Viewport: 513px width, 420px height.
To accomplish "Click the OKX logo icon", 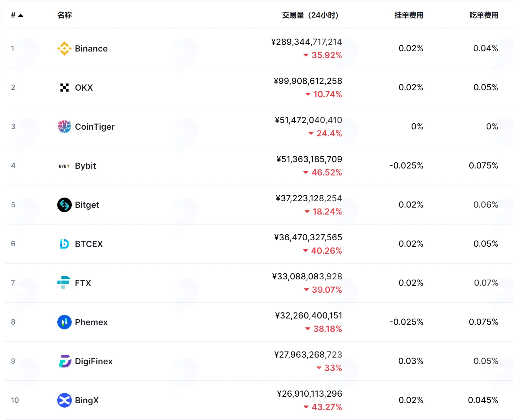I will pos(64,88).
